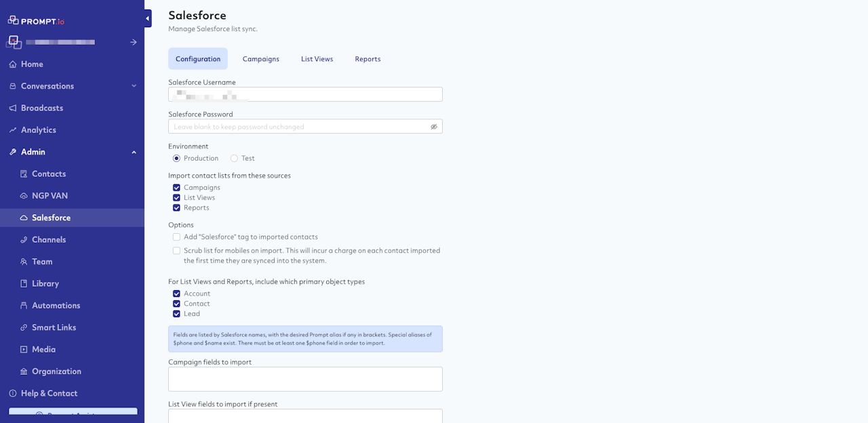Uncheck the Campaigns import source checkbox
The image size is (868, 423).
(x=176, y=188)
